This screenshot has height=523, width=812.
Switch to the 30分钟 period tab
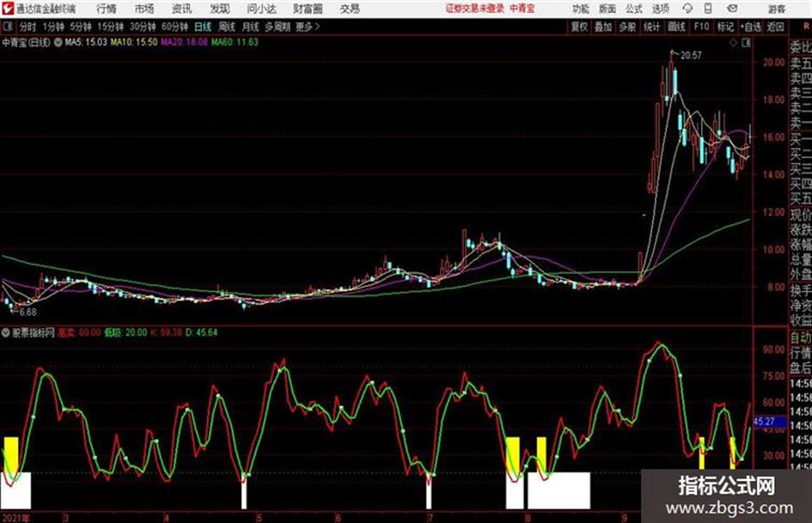pos(143,27)
